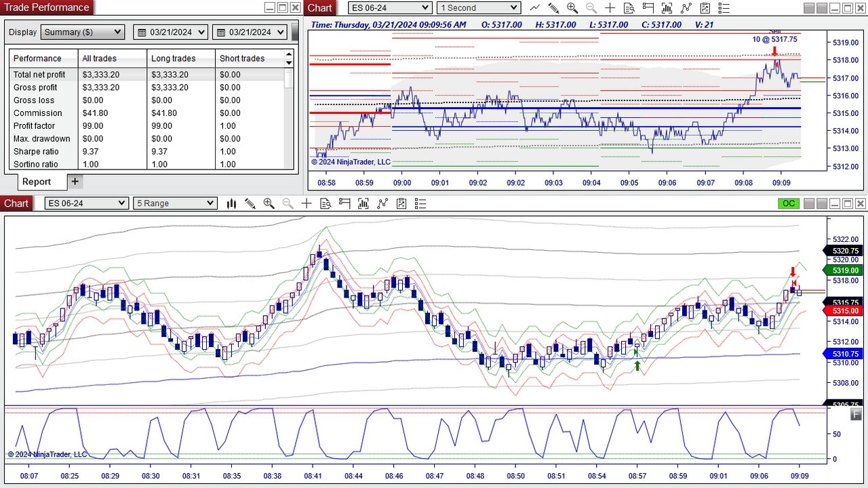Image resolution: width=868 pixels, height=488 pixels.
Task: Open candlestick chart style in bottom chart toolbar
Action: point(231,203)
